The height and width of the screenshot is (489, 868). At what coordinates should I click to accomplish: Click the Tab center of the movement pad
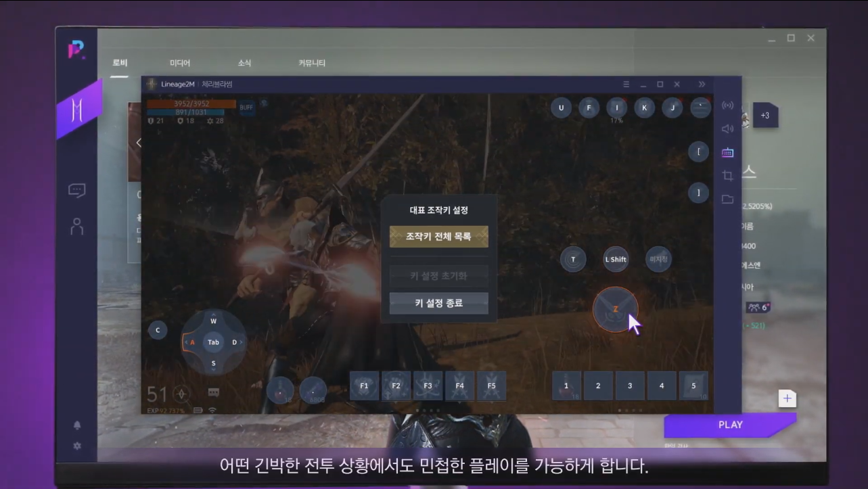213,342
